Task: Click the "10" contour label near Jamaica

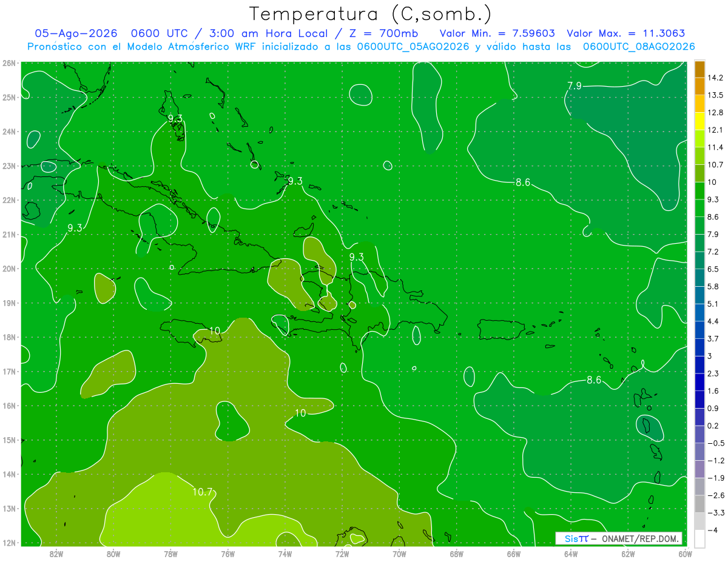Action: pos(214,331)
